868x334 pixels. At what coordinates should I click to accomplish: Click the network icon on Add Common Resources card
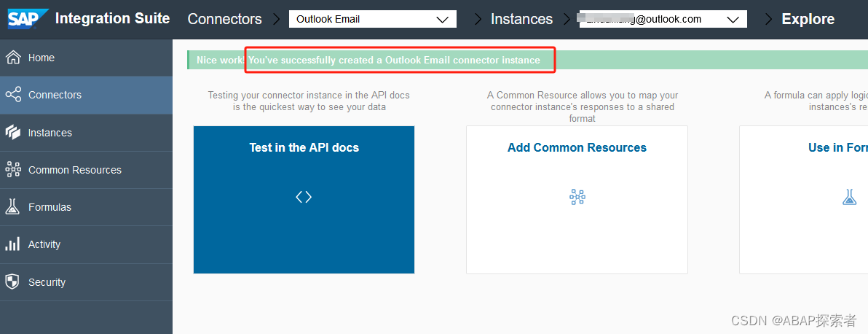click(x=577, y=196)
